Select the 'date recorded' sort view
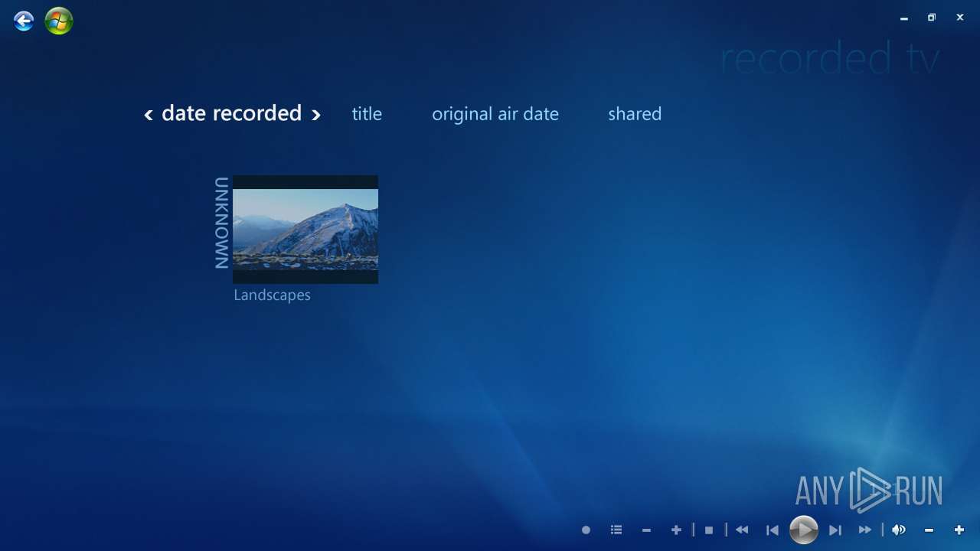 (231, 113)
